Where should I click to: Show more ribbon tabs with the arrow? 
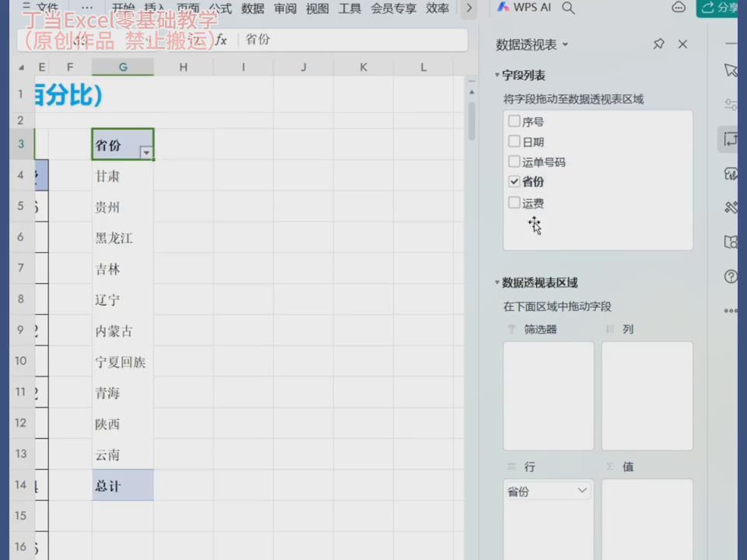468,8
